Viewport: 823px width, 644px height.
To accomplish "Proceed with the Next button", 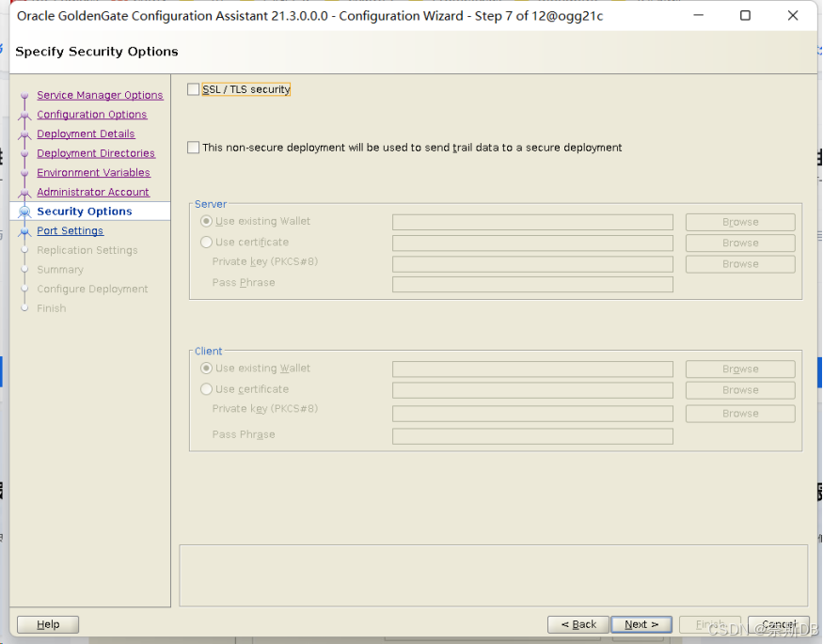I will point(641,624).
